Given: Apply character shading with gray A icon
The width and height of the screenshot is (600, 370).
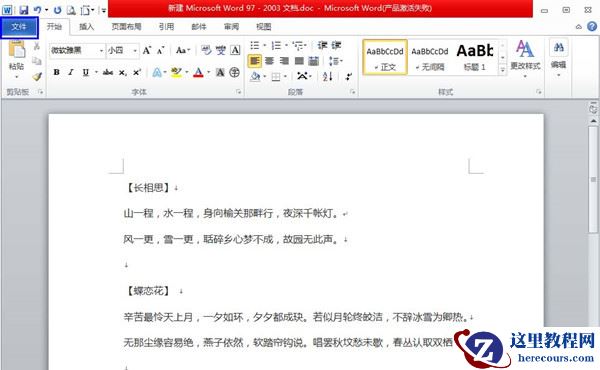Looking at the screenshot, I should pyautogui.click(x=220, y=72).
